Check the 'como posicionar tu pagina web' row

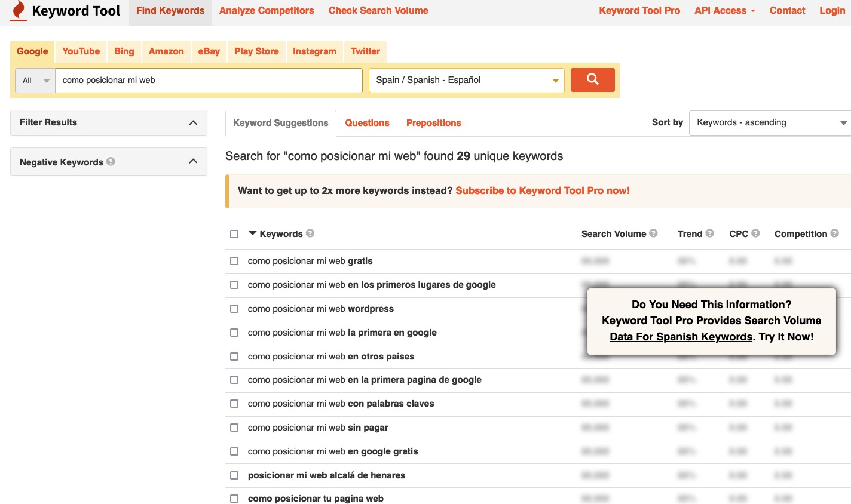tap(234, 499)
